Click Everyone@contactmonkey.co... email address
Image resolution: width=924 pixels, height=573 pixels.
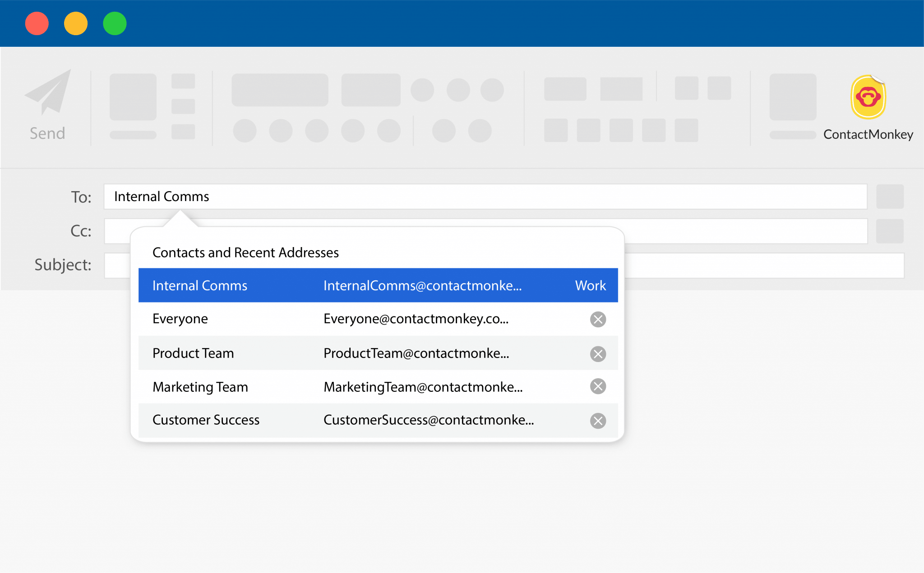click(416, 319)
